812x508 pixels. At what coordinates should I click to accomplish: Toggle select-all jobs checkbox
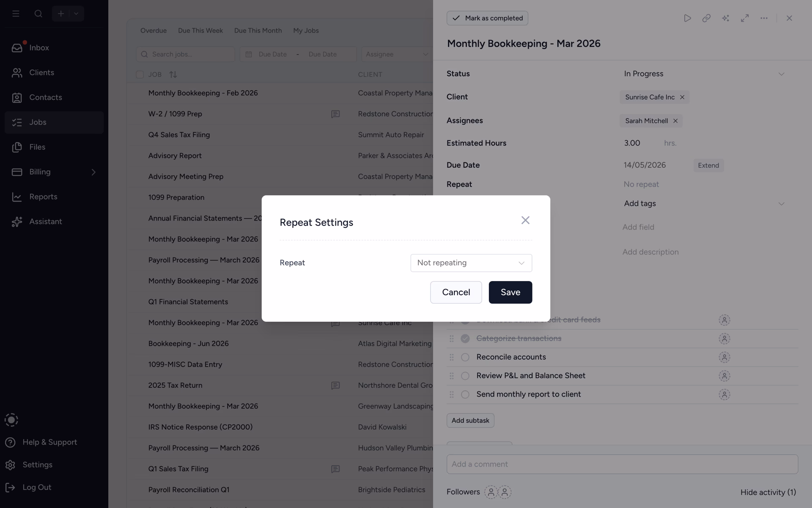(140, 75)
